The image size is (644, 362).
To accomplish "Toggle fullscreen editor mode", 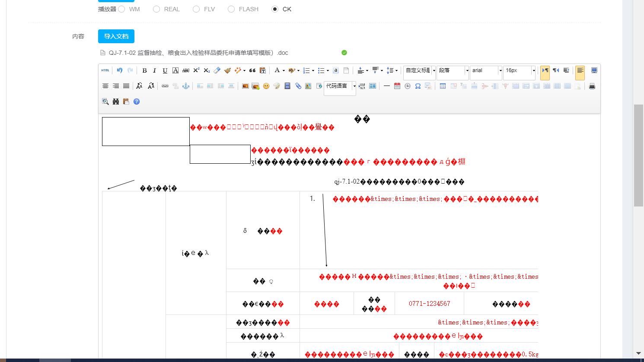I will 594,70.
